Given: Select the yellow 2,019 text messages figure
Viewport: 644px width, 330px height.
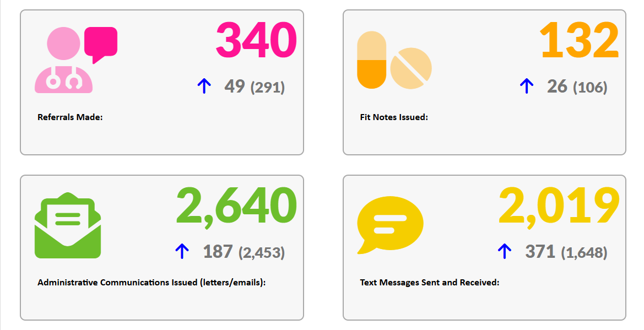Looking at the screenshot, I should 559,206.
